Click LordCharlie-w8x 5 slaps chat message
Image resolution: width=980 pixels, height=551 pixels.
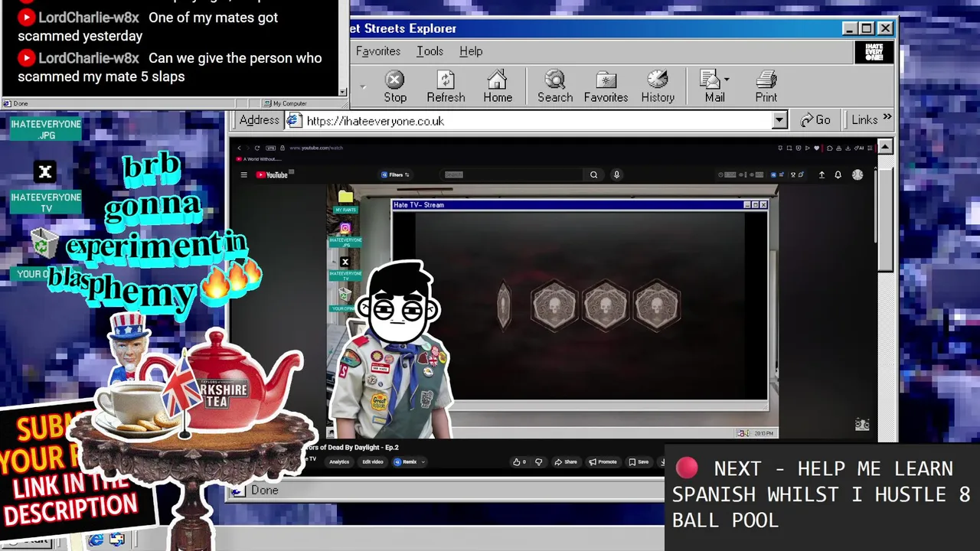pos(170,67)
